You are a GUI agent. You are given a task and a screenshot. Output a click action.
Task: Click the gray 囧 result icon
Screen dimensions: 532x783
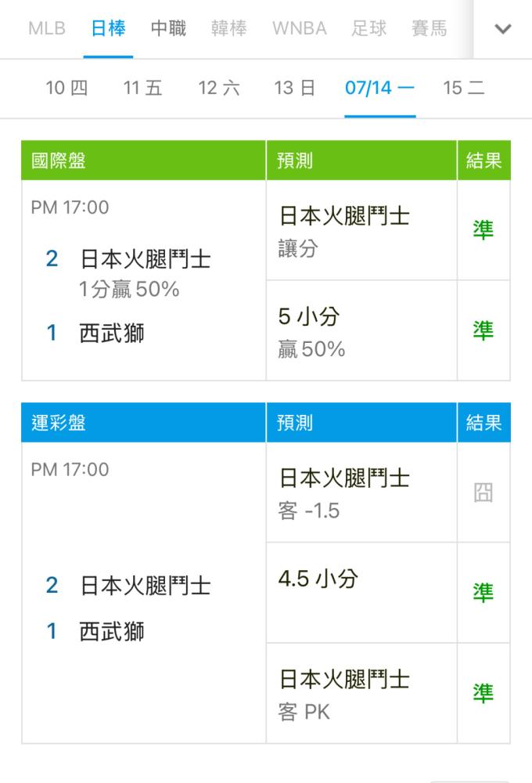click(483, 493)
